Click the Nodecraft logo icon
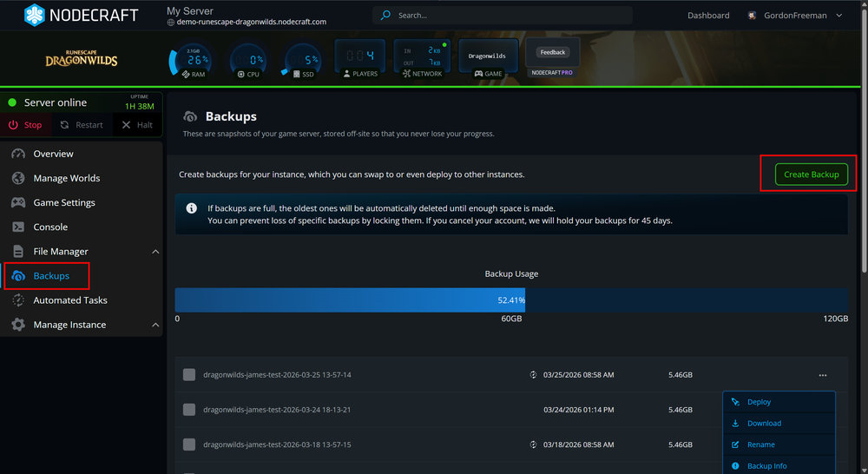The width and height of the screenshot is (868, 474). [35, 15]
